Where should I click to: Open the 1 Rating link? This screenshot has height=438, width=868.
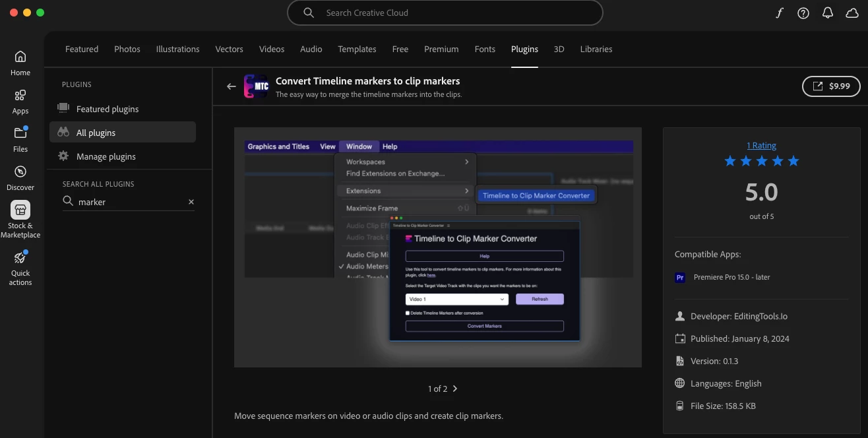point(762,146)
